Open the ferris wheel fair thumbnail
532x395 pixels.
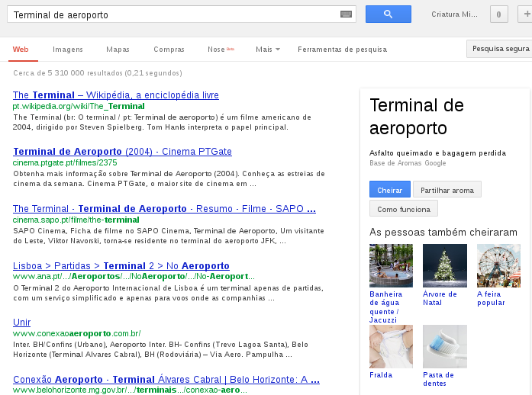pyautogui.click(x=498, y=265)
